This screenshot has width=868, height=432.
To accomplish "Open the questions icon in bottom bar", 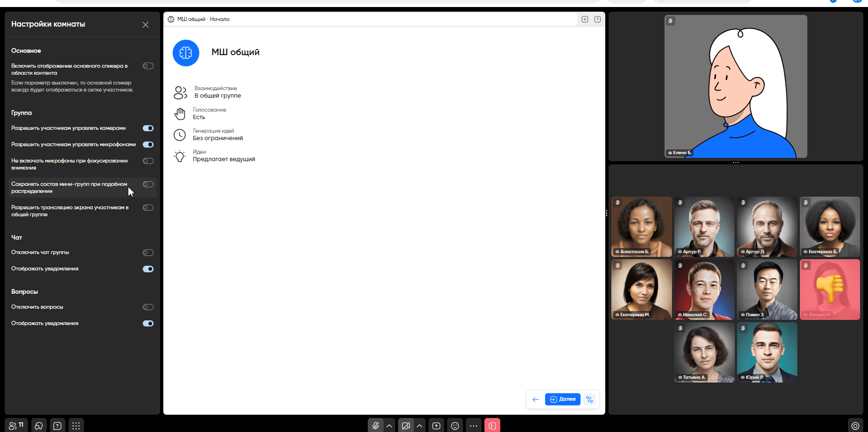I will tap(57, 425).
